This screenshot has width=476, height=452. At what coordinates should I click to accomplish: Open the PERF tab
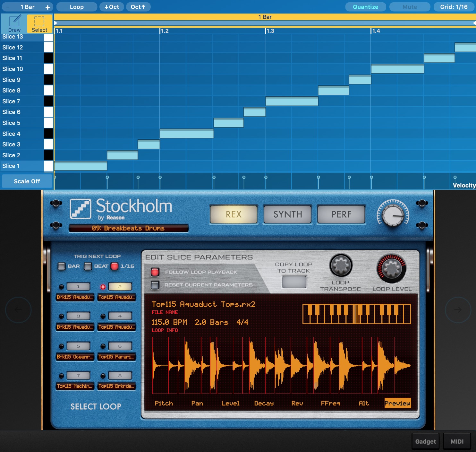341,214
